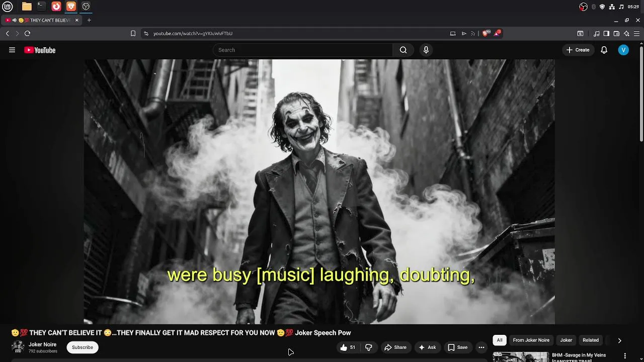The width and height of the screenshot is (644, 362).
Task: Click the RSS feed icon in address bar
Action: [473, 33]
